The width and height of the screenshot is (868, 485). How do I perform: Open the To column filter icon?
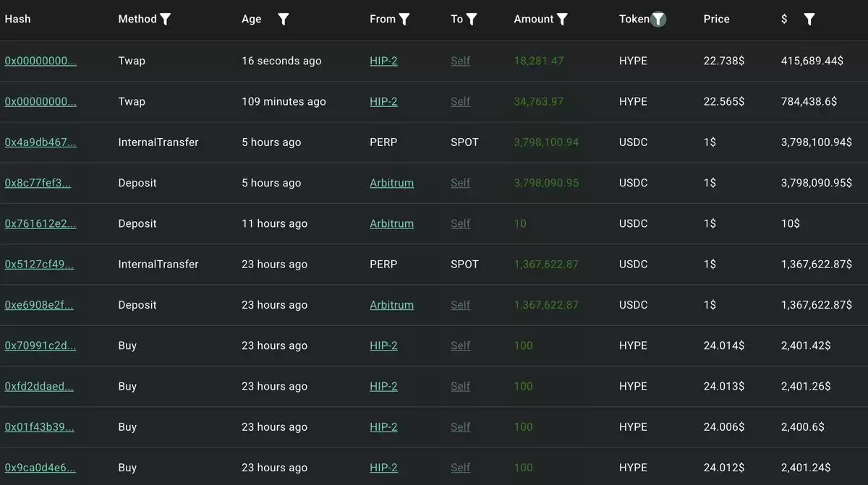pyautogui.click(x=472, y=20)
